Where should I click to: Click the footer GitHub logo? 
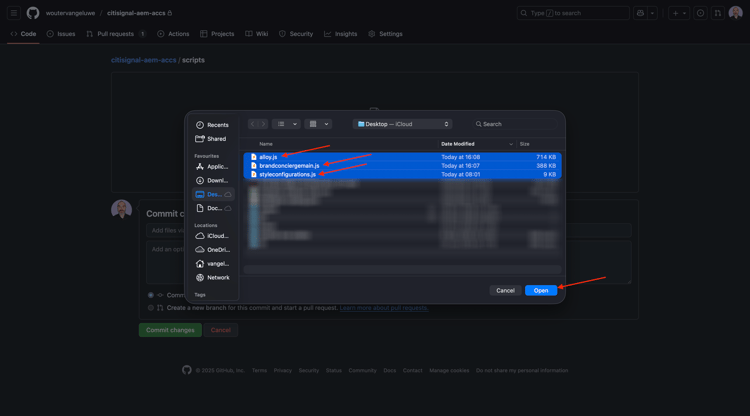click(187, 370)
